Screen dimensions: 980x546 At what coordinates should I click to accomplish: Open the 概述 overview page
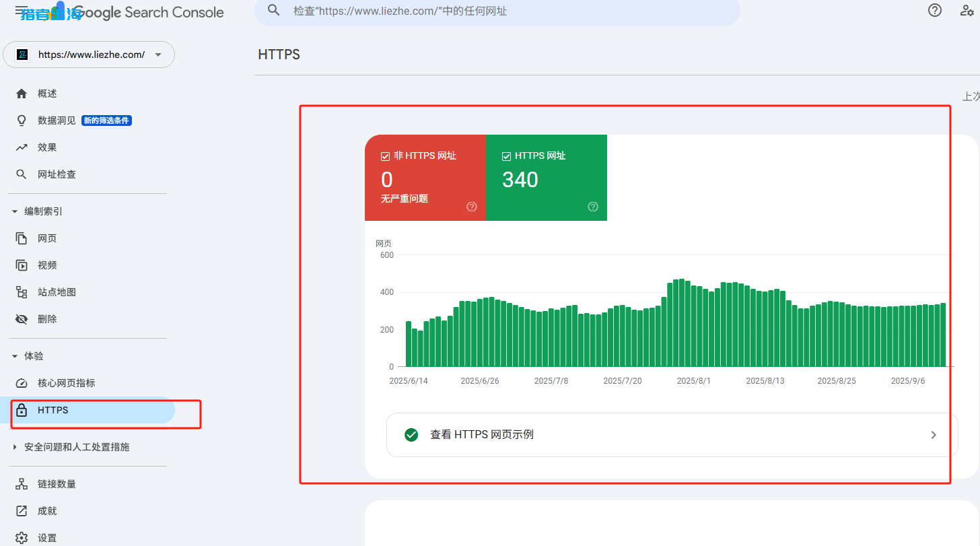[x=47, y=94]
